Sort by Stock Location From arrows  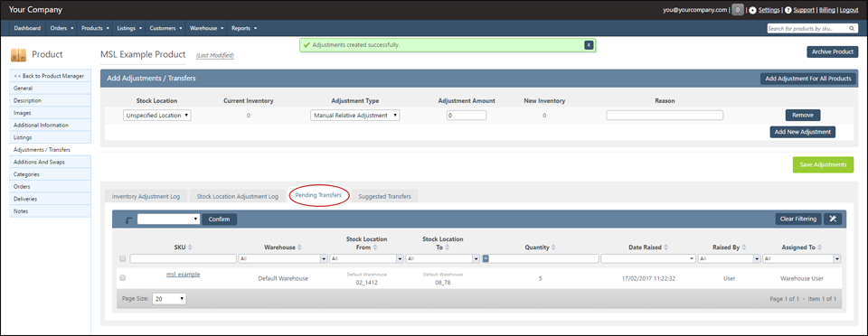click(x=374, y=247)
